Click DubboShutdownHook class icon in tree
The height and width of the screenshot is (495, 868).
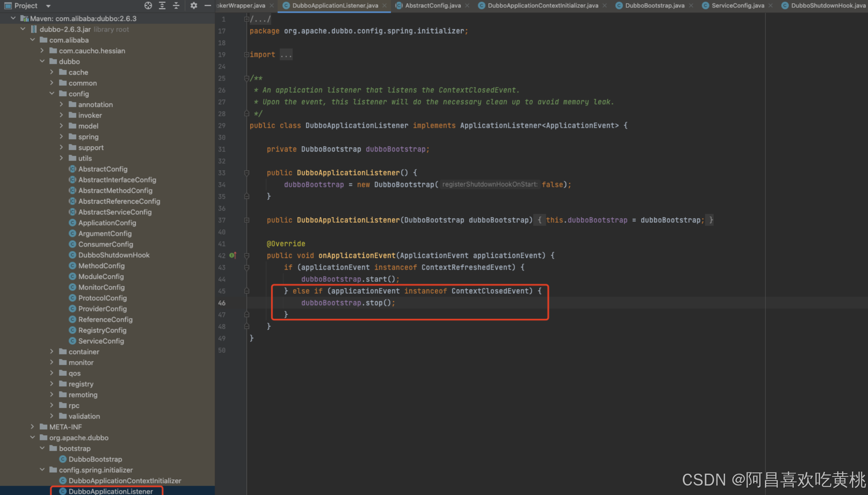(x=73, y=255)
